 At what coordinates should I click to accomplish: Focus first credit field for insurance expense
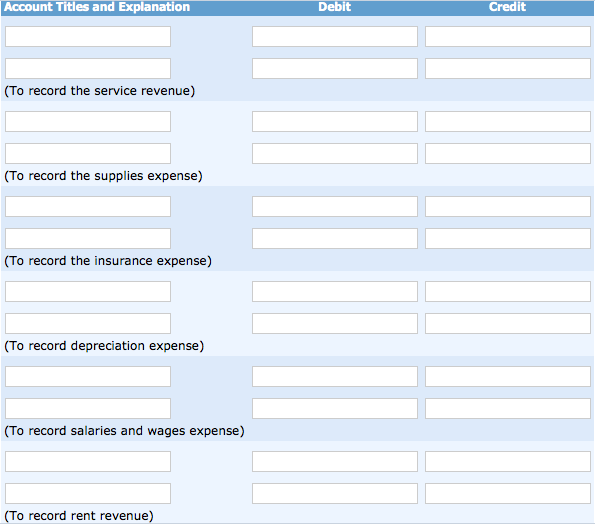[x=508, y=206]
